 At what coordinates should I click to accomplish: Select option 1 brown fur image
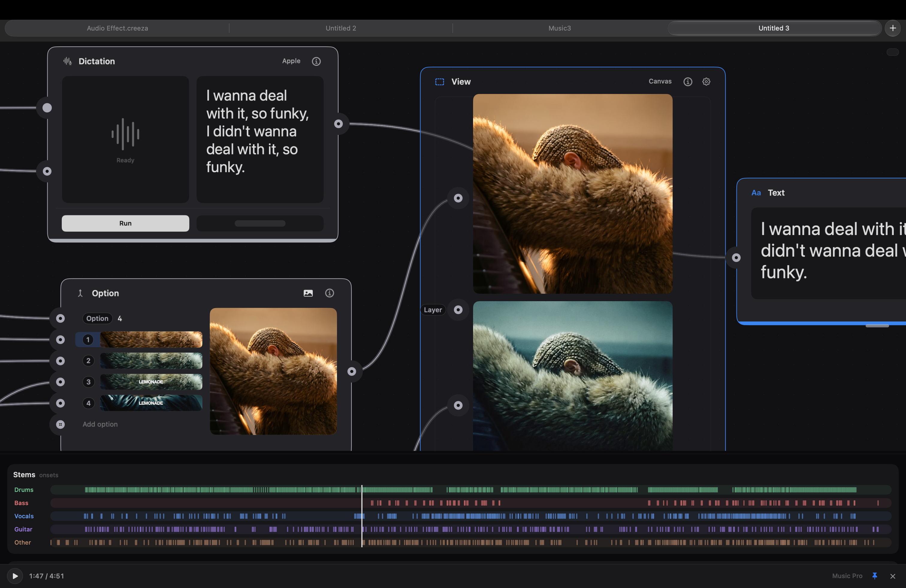[151, 340]
